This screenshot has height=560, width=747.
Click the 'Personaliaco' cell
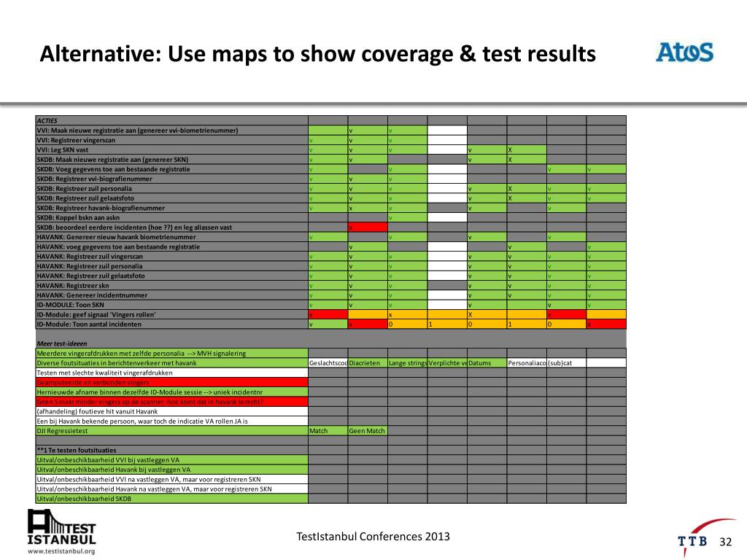(527, 363)
